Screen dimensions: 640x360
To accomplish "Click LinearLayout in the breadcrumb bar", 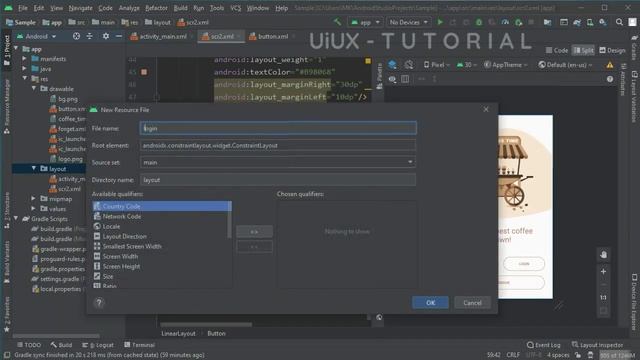I will [x=178, y=333].
